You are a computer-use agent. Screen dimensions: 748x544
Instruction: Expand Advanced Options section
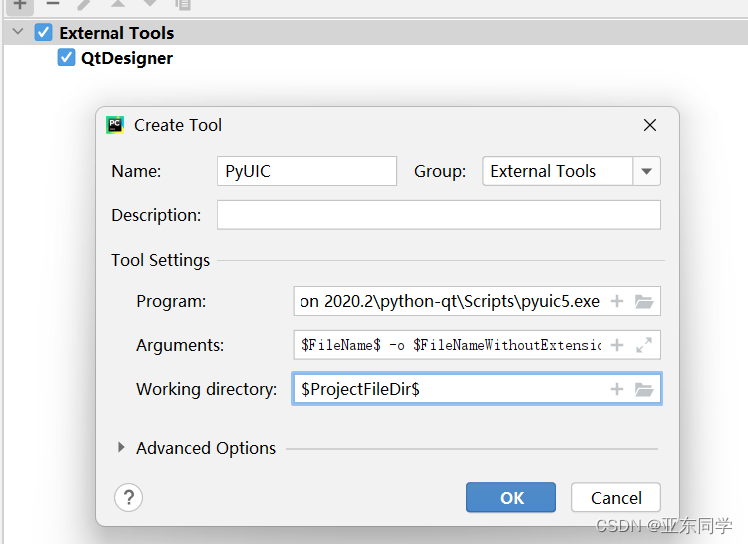click(123, 448)
